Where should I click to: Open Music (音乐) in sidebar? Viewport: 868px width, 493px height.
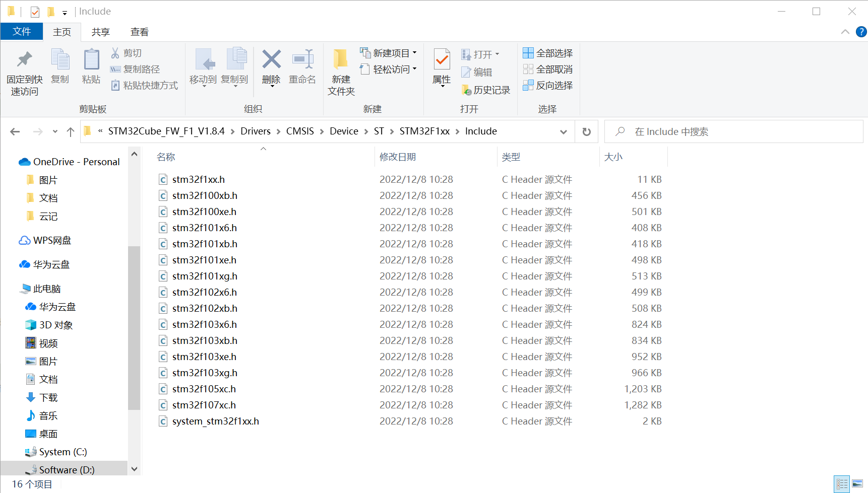pos(42,415)
